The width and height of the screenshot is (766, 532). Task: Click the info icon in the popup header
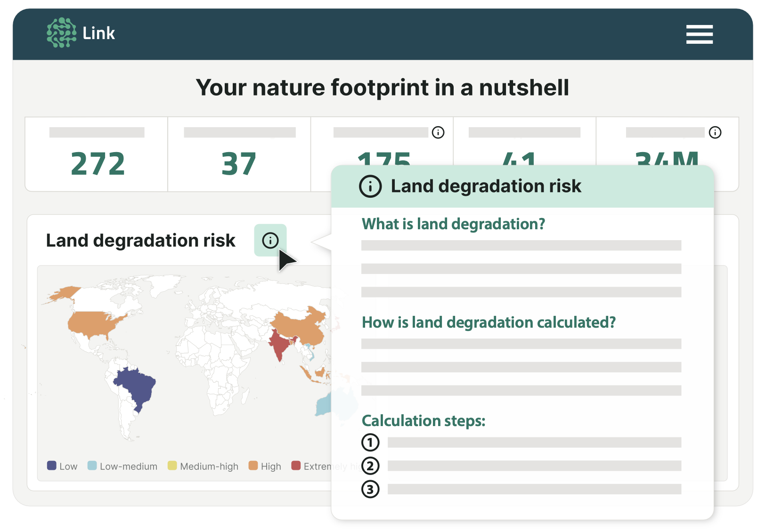point(370,186)
